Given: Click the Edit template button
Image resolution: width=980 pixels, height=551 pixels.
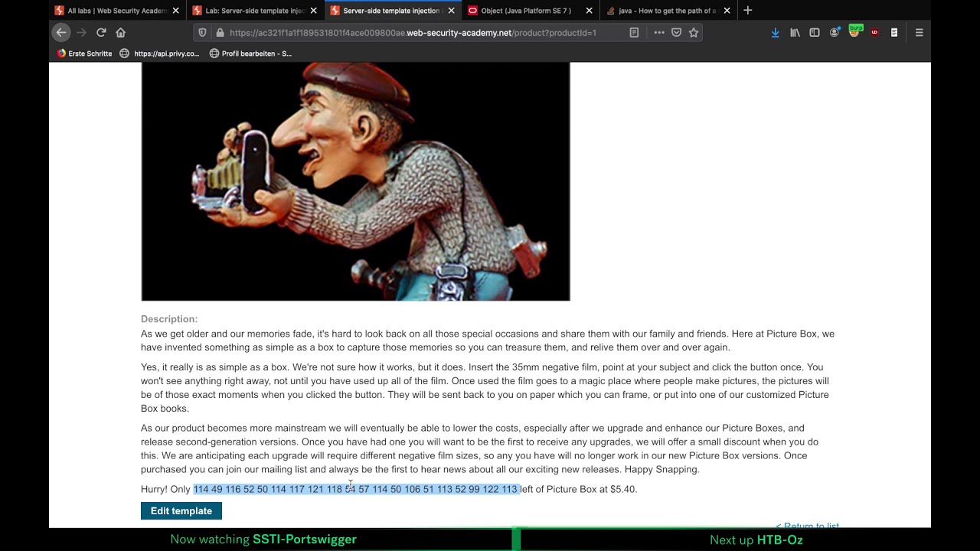Looking at the screenshot, I should coord(181,510).
